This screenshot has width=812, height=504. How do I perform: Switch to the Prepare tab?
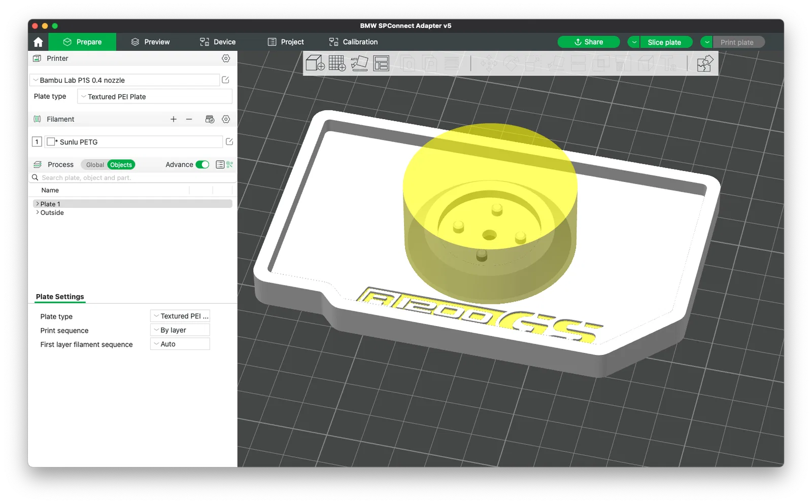point(82,42)
